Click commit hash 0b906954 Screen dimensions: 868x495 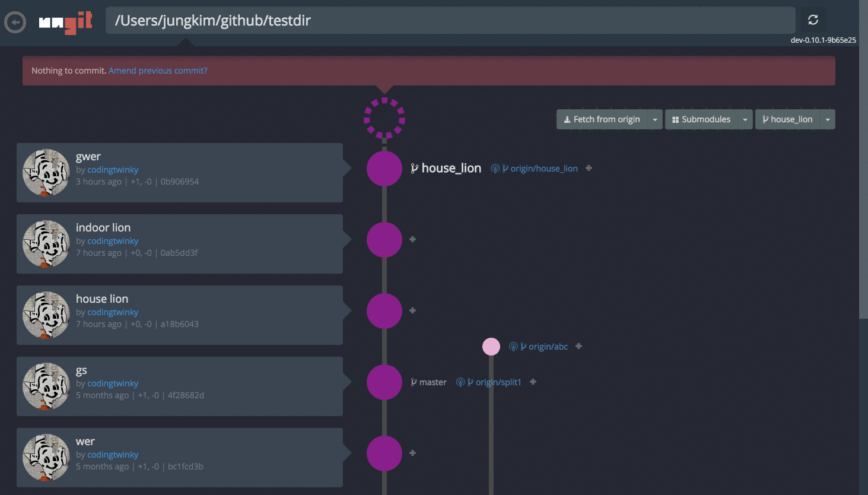pos(180,182)
